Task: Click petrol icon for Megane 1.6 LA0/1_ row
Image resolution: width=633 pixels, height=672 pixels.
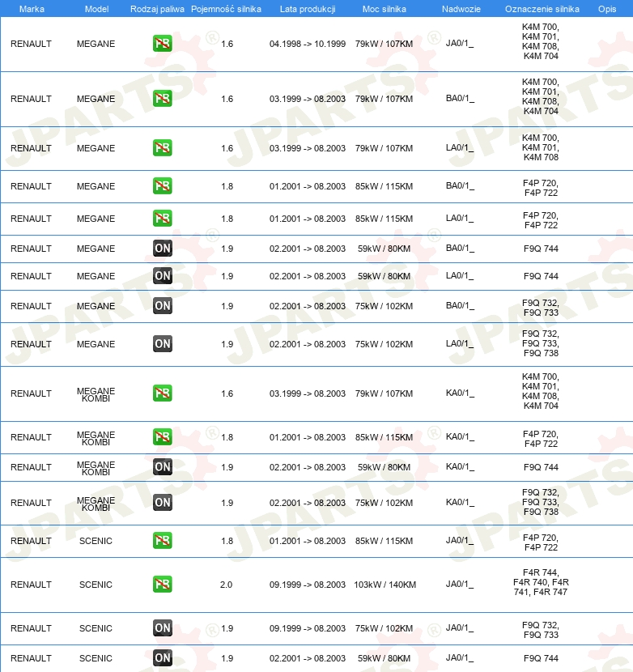Action: pos(163,148)
